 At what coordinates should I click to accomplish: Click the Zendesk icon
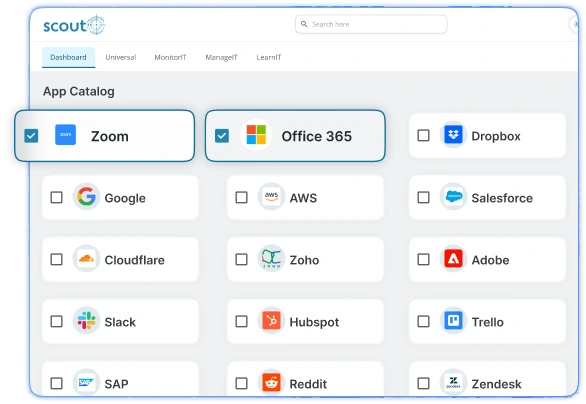(x=454, y=383)
